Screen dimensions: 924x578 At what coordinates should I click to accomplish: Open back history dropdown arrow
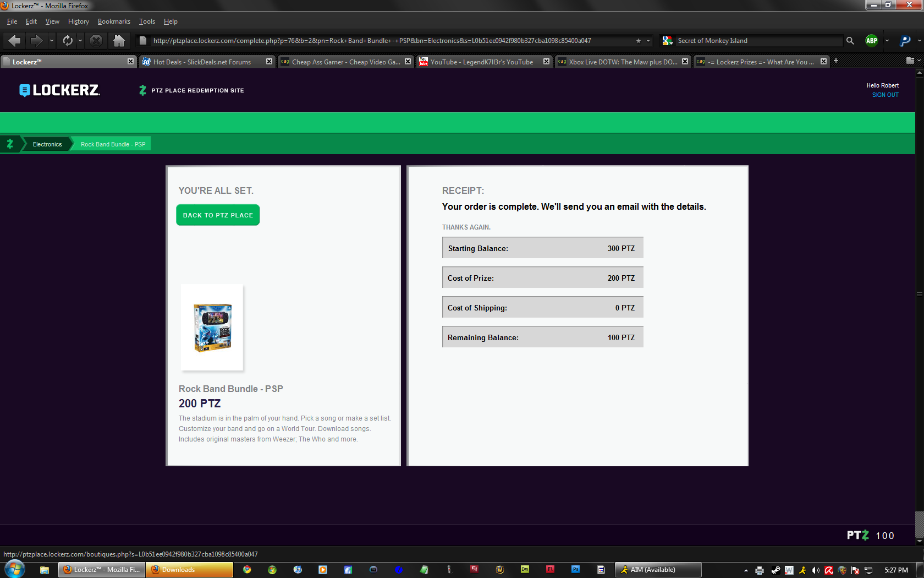click(x=52, y=40)
